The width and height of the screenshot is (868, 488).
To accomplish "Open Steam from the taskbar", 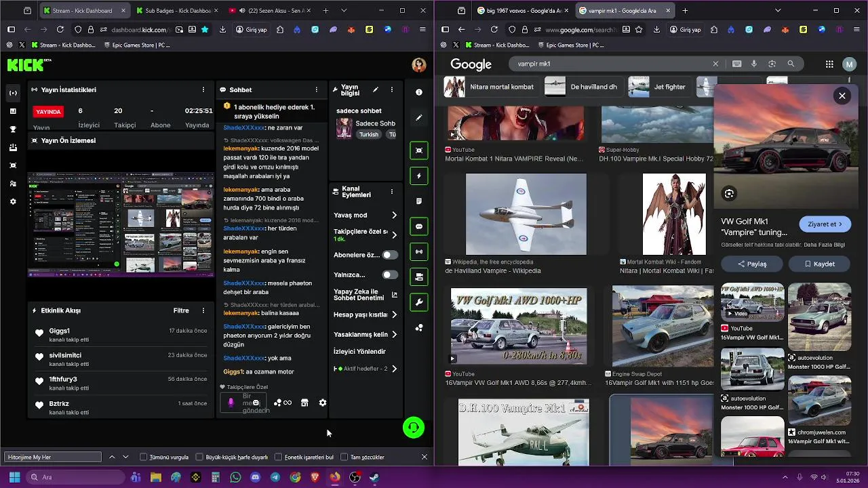I will pyautogui.click(x=374, y=477).
